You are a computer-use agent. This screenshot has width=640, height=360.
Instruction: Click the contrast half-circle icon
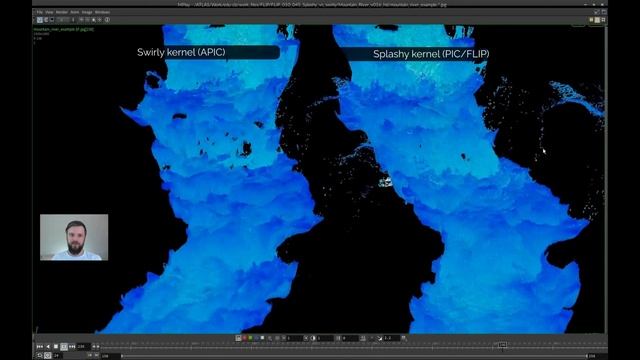tap(313, 338)
